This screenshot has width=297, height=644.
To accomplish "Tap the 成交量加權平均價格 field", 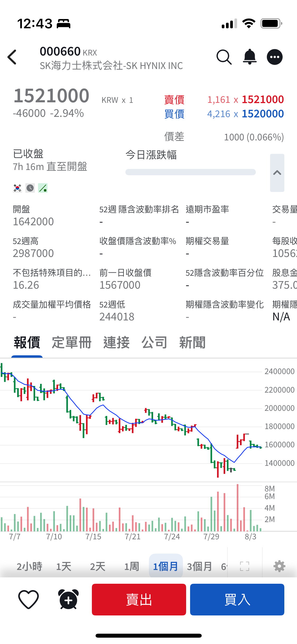I will pyautogui.click(x=52, y=310).
